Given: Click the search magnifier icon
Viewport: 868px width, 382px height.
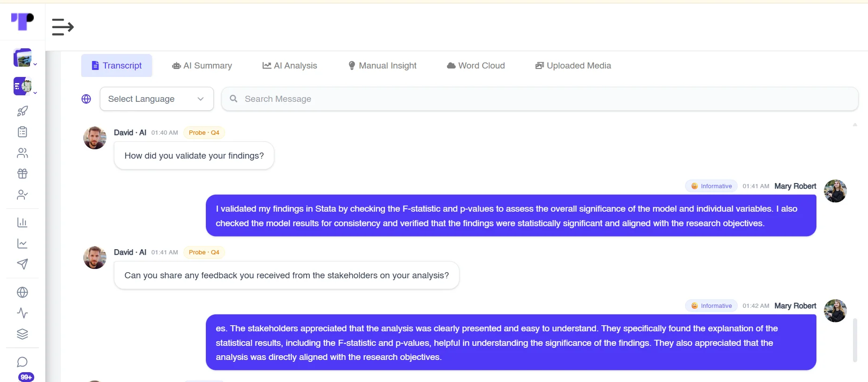Looking at the screenshot, I should click(234, 99).
